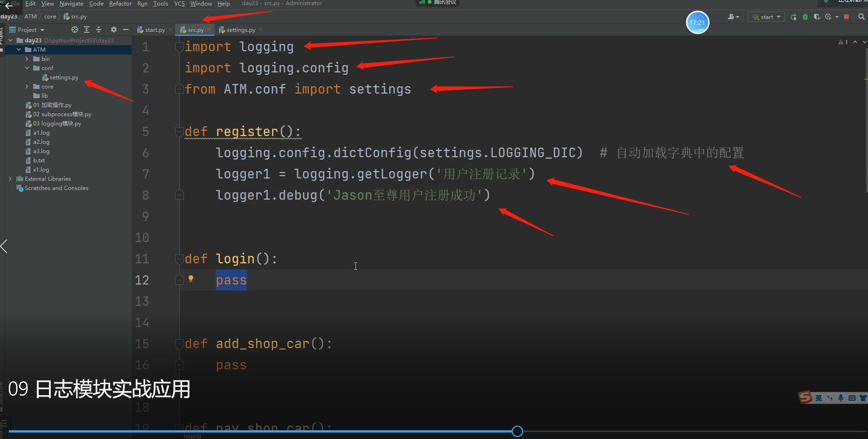The height and width of the screenshot is (439, 868).
Task: Fold the add_shop_car function on line 15
Action: click(x=179, y=344)
